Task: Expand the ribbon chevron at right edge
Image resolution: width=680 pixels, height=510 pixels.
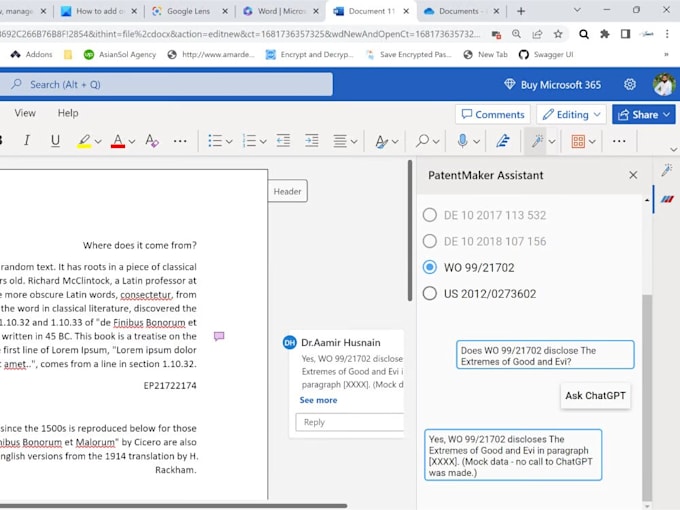Action: [x=673, y=149]
